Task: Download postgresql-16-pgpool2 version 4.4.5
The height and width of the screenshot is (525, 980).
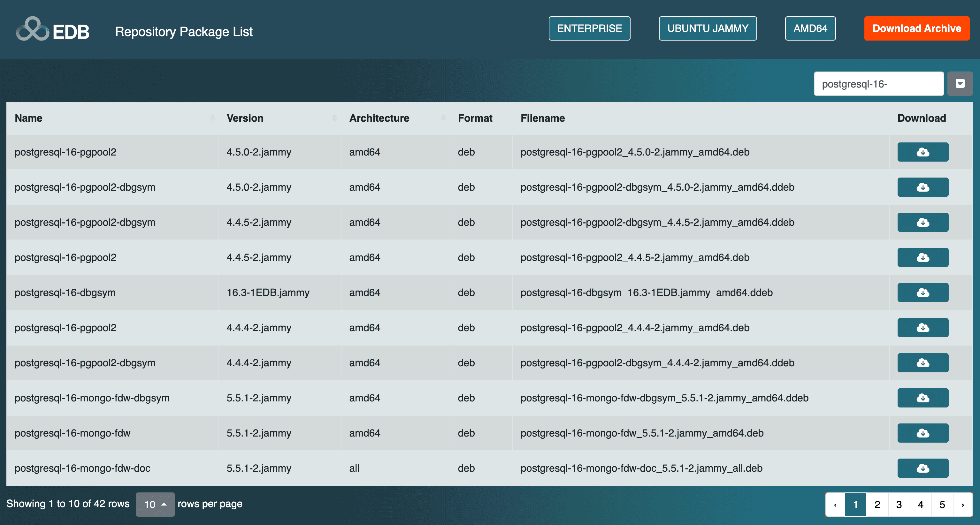Action: (923, 257)
